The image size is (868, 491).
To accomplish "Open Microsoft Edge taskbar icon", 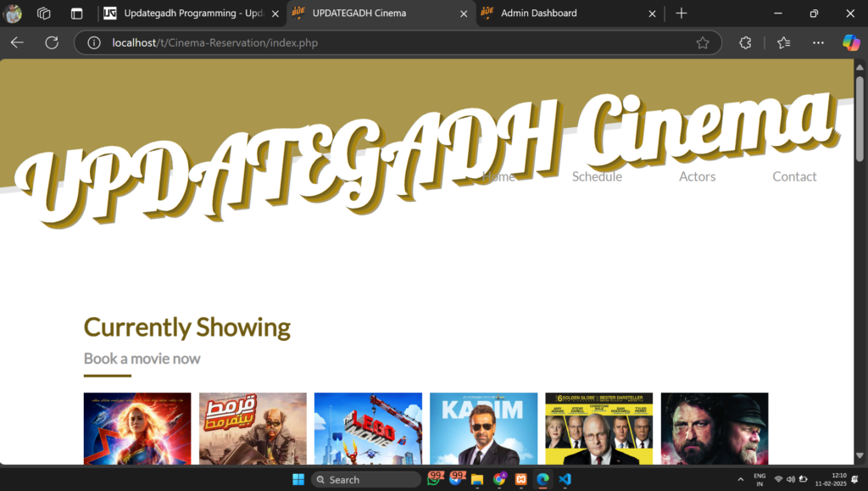I will click(542, 479).
